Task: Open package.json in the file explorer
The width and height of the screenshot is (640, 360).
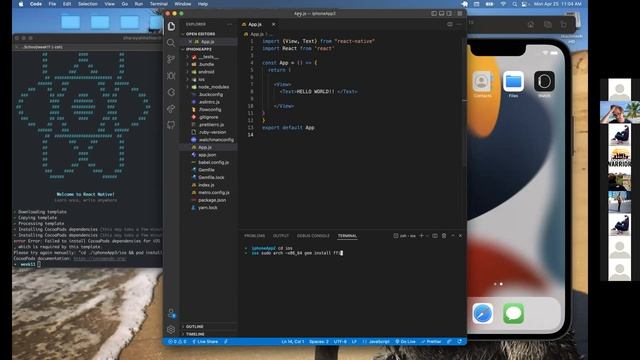Action: point(209,200)
